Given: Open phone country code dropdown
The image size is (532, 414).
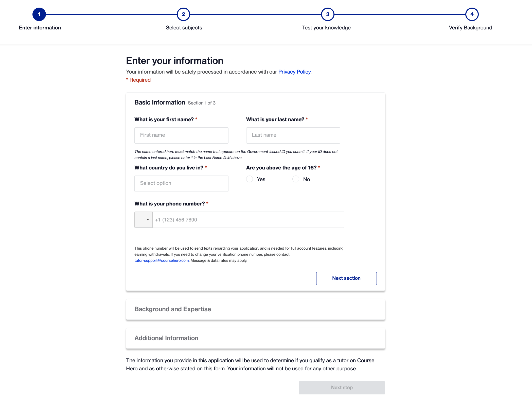Looking at the screenshot, I should tap(144, 220).
